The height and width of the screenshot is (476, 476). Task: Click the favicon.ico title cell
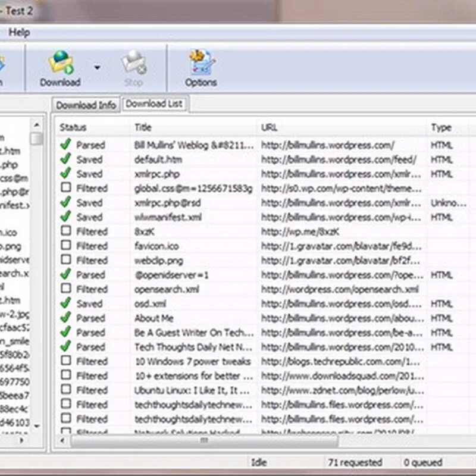coord(156,246)
